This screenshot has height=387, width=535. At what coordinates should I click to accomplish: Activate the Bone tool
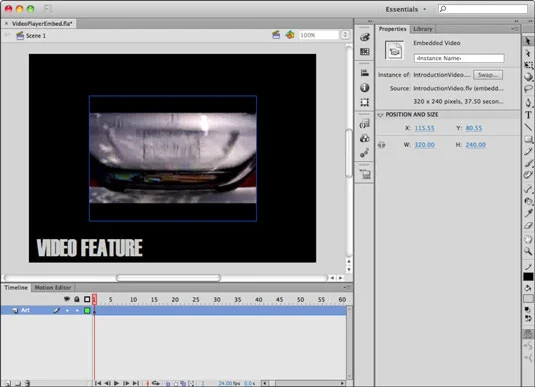528,188
